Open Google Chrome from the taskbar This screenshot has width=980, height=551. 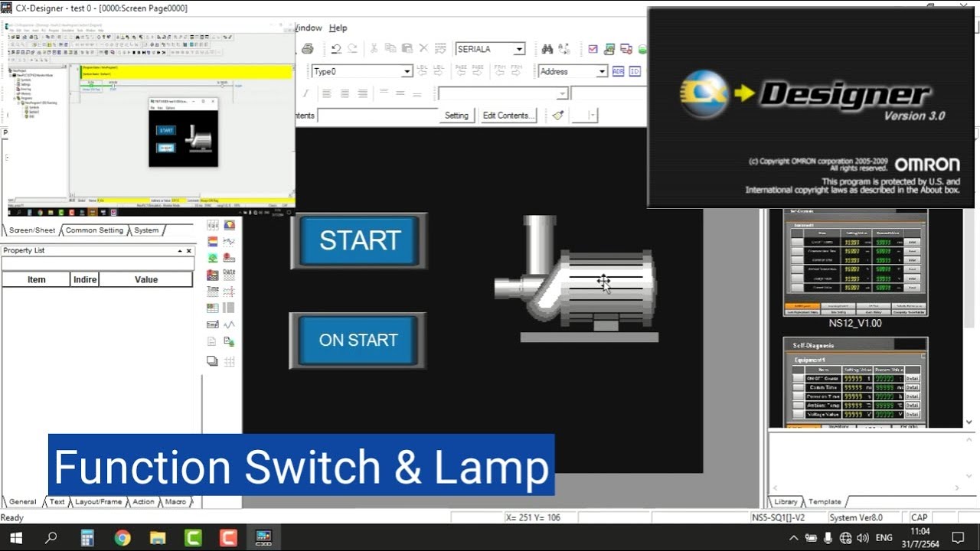click(x=122, y=538)
